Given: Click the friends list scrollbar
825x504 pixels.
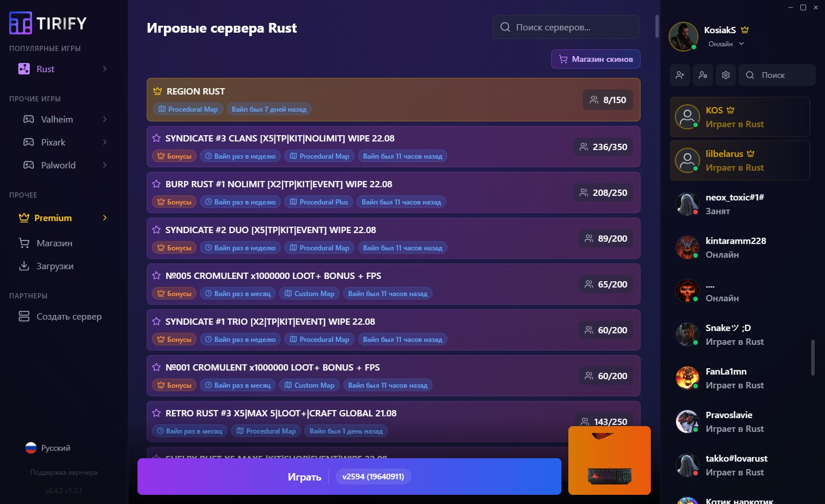Looking at the screenshot, I should pyautogui.click(x=812, y=357).
